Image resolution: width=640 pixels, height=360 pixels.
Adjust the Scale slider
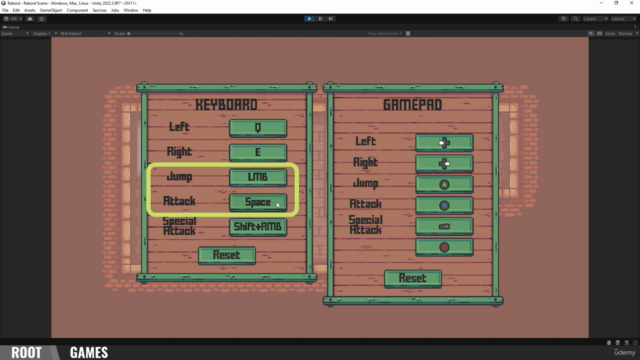click(153, 33)
